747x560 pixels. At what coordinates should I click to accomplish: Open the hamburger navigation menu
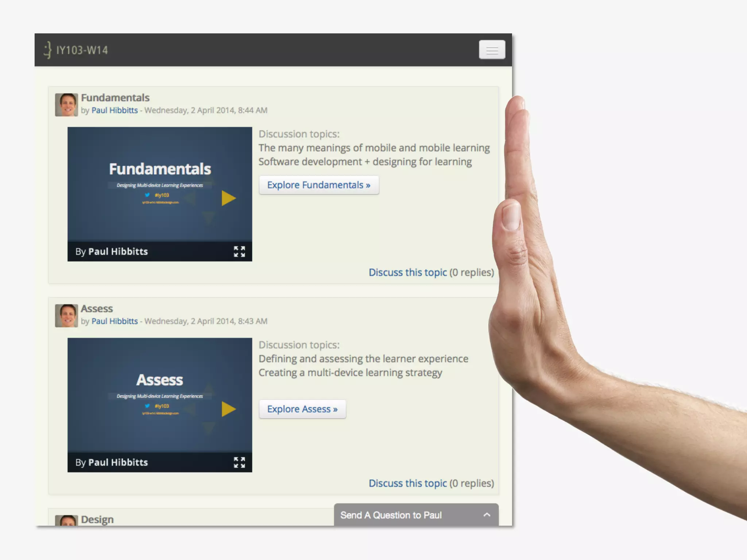[x=492, y=50]
